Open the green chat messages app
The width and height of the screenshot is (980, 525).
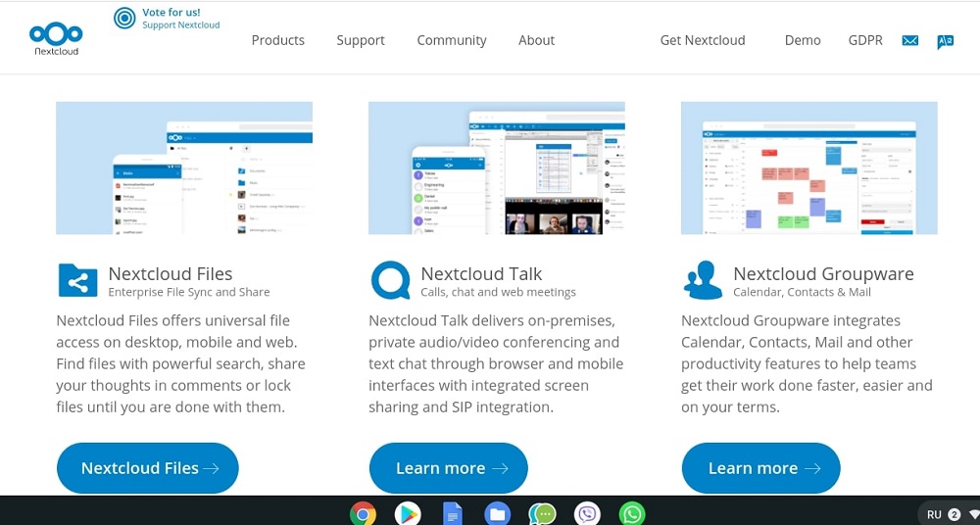542,514
